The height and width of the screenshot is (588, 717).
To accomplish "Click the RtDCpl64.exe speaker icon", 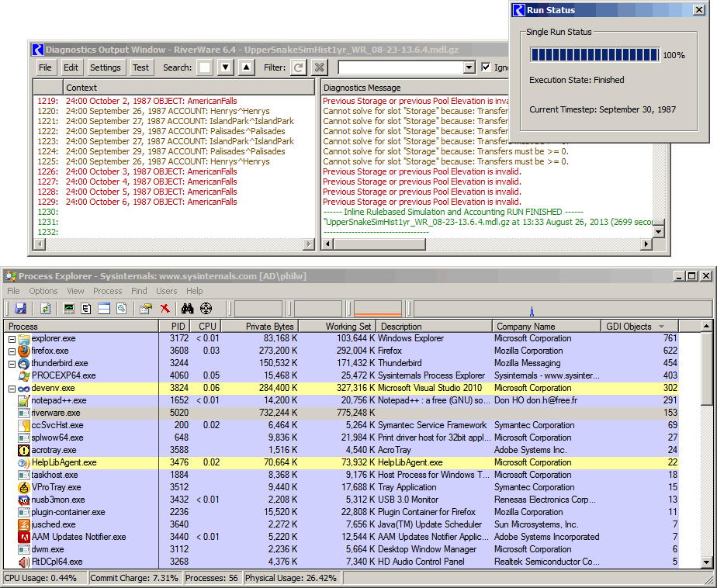I will (24, 562).
